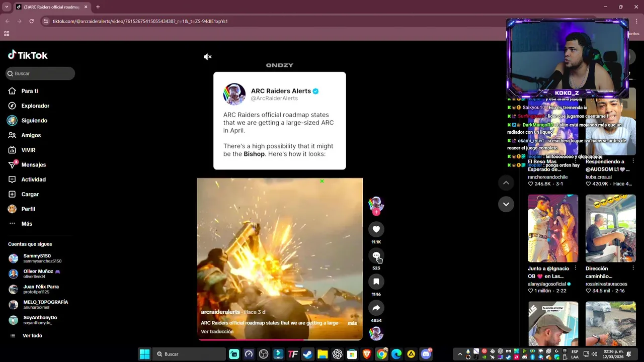This screenshot has width=644, height=362.
Task: Share the ARC Raiders video
Action: [376, 308]
